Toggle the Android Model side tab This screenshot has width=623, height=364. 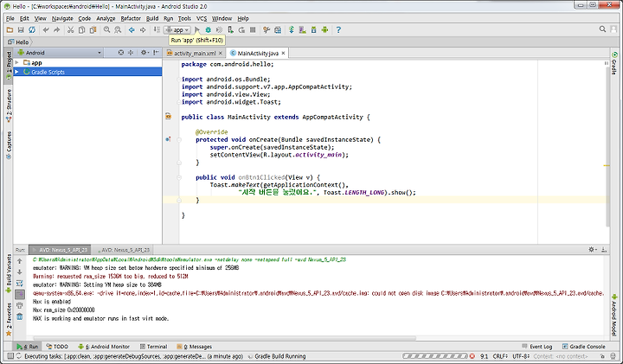[614, 316]
